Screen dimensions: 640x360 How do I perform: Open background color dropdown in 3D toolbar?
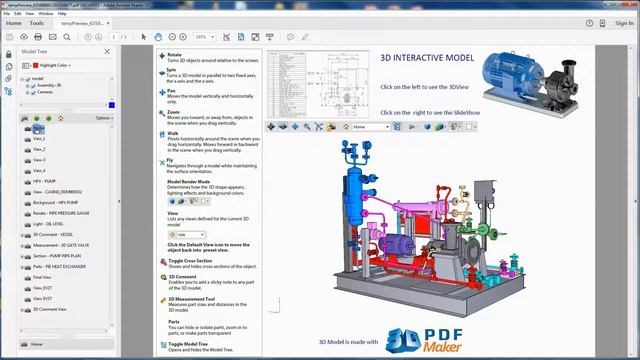[471, 127]
